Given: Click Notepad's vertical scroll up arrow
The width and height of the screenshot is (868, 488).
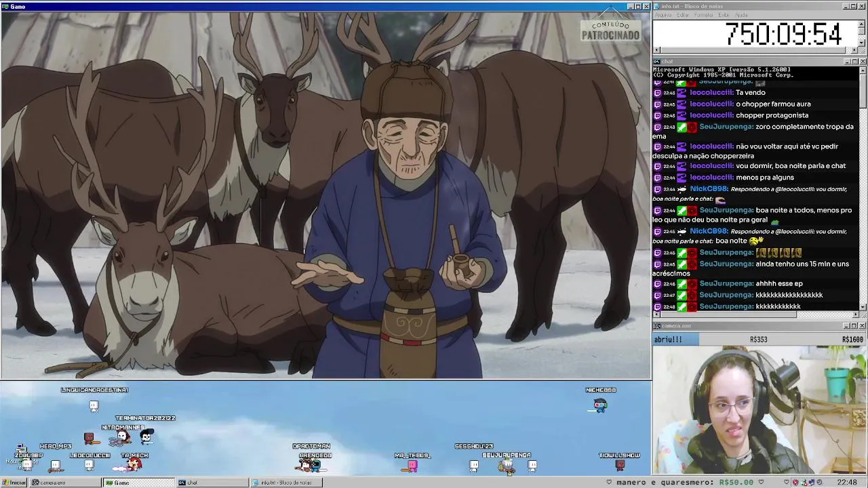Looking at the screenshot, I should [x=863, y=24].
